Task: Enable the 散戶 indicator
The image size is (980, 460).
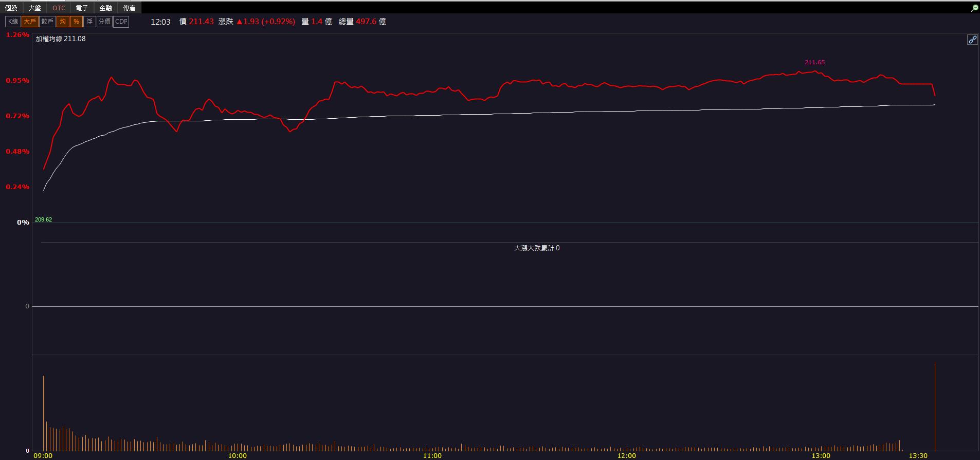Action: [47, 22]
